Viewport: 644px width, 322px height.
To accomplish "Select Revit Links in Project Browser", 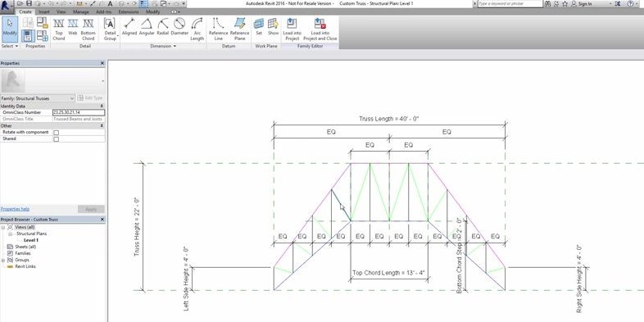I will click(x=25, y=266).
